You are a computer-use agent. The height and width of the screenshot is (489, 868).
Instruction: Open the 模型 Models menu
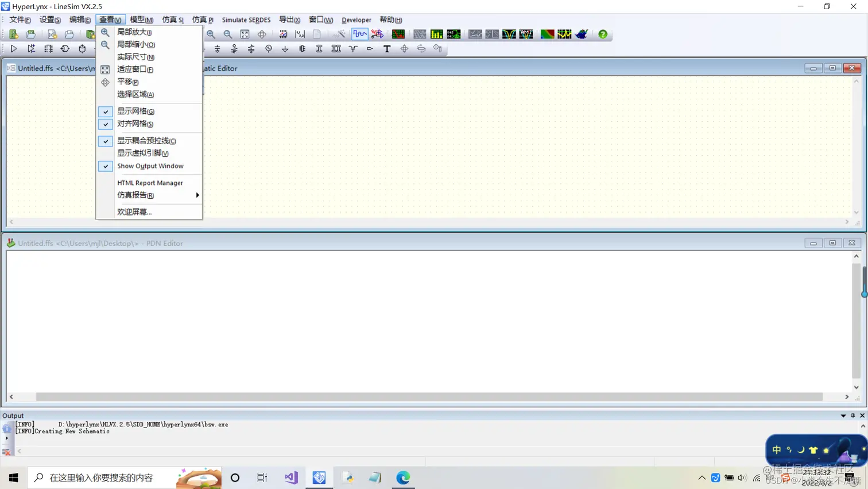[141, 20]
